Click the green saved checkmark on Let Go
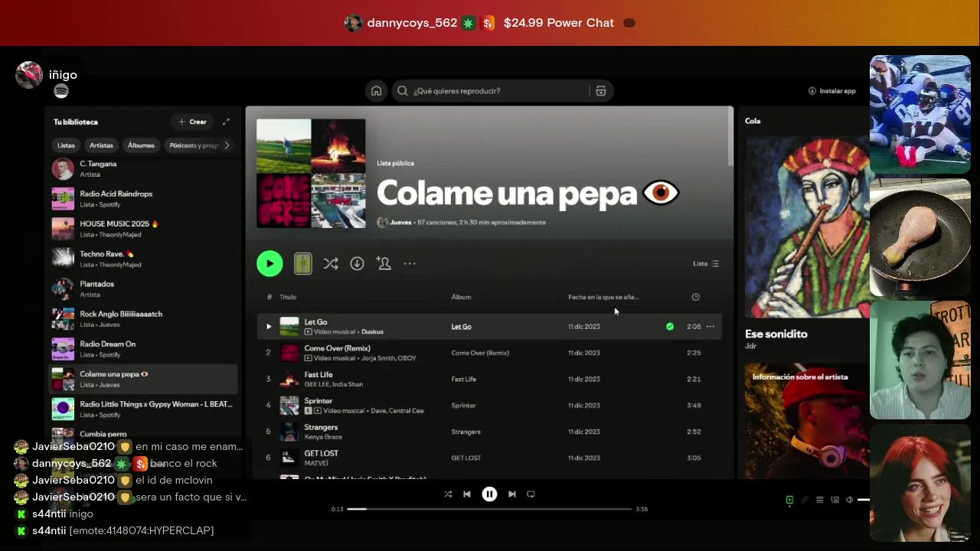This screenshot has height=551, width=980. pyautogui.click(x=670, y=327)
